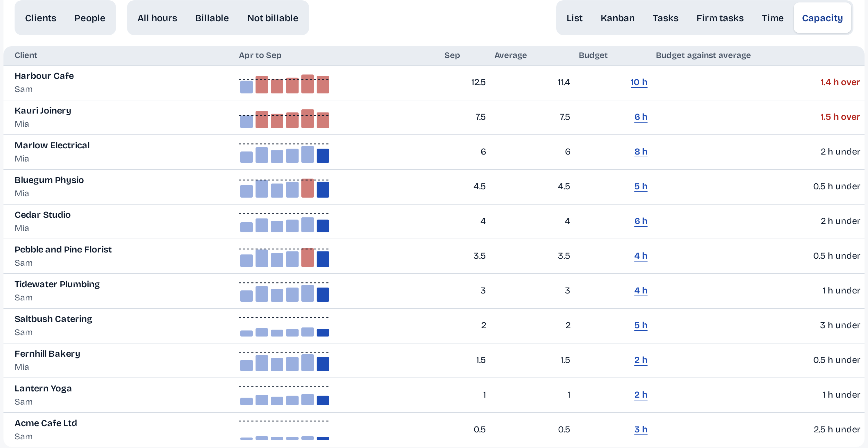
Task: Open Kauri Joinery's 6 h budget link
Action: 641,117
